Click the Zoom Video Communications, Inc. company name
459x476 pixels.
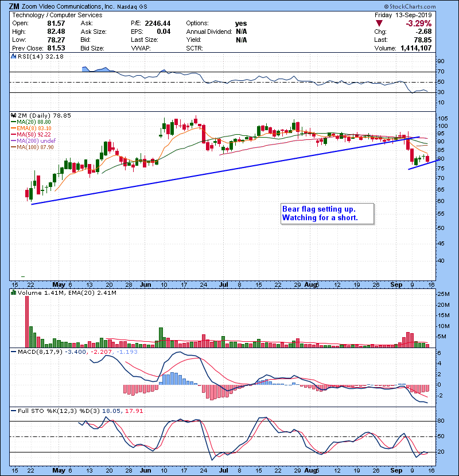pyautogui.click(x=68, y=6)
